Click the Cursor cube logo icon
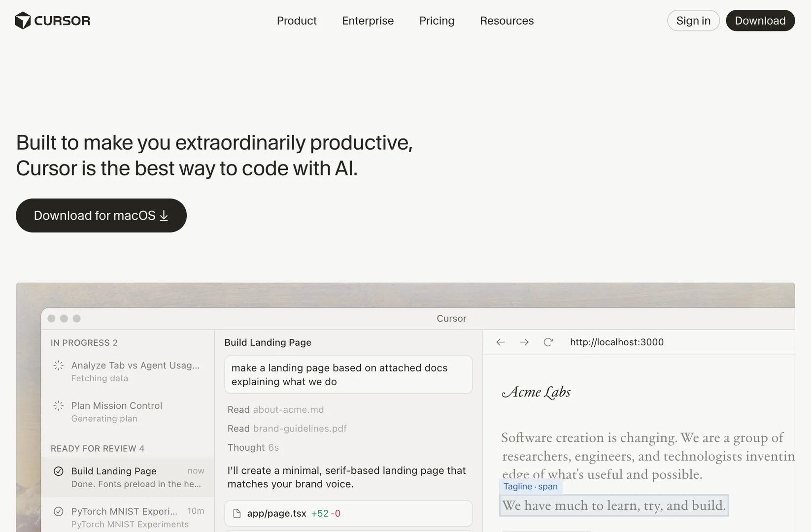The width and height of the screenshot is (811, 532). tap(23, 21)
